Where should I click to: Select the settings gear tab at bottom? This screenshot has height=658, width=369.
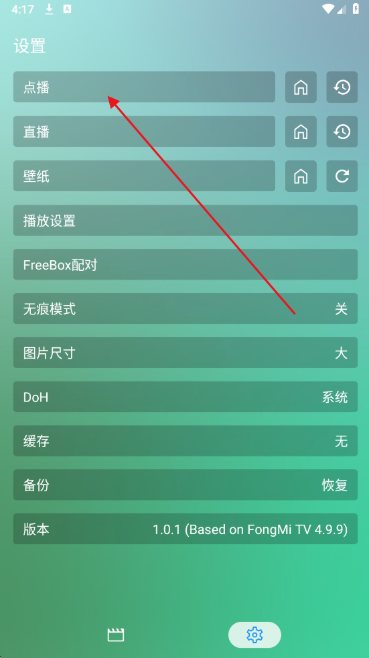coord(254,634)
